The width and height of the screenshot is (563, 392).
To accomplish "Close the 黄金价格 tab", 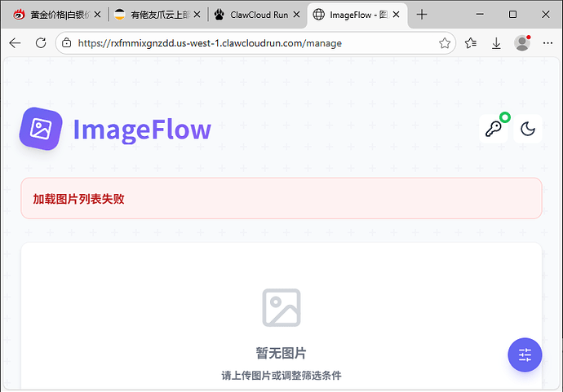I will [97, 15].
